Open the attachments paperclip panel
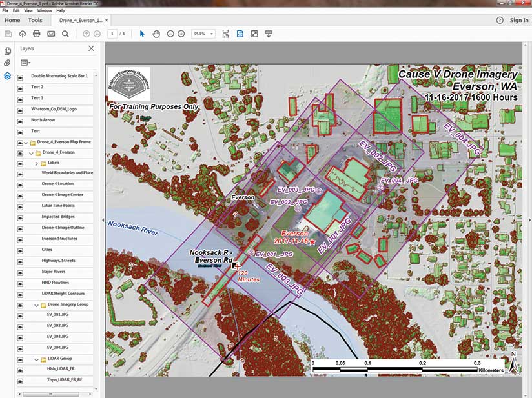This screenshot has height=398, width=532. (8, 63)
